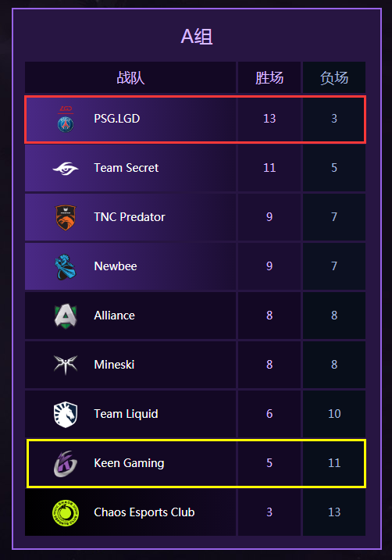Click the Team Secret name

click(126, 168)
